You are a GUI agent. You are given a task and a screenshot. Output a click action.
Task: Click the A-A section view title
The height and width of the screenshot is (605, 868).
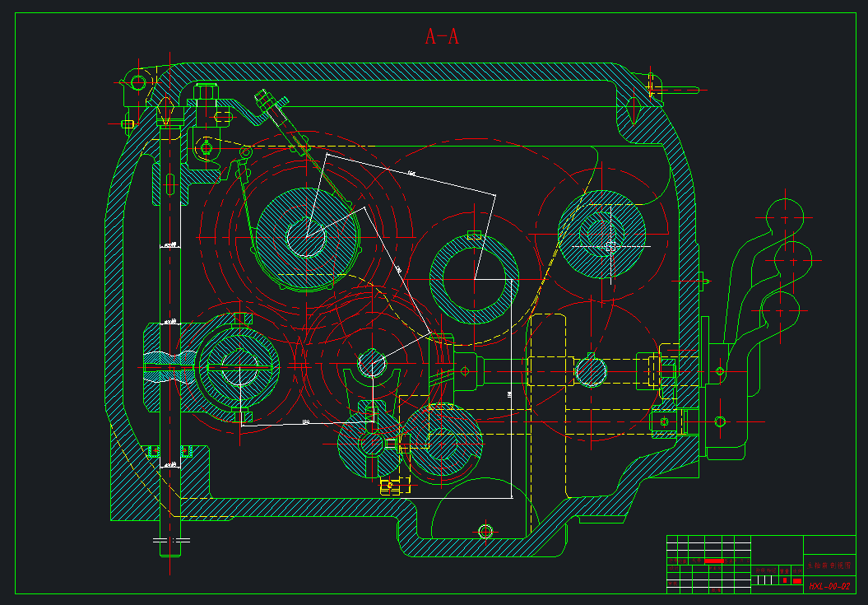click(442, 36)
